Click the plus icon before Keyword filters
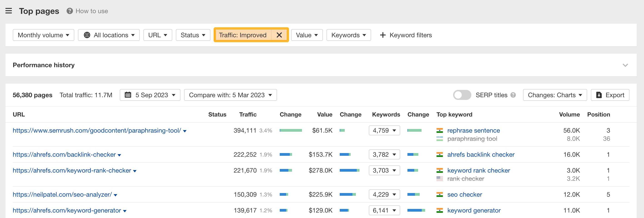This screenshot has height=218, width=644. [382, 35]
